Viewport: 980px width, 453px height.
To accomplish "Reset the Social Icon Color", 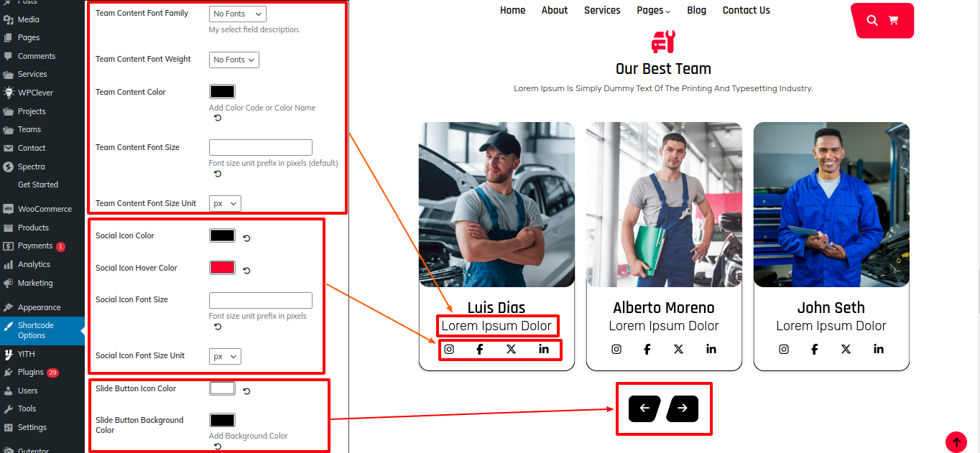I will coord(246,238).
